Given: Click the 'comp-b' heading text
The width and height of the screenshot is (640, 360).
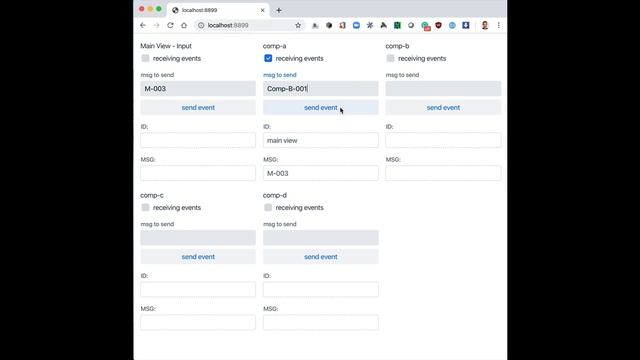Looking at the screenshot, I should click(397, 46).
